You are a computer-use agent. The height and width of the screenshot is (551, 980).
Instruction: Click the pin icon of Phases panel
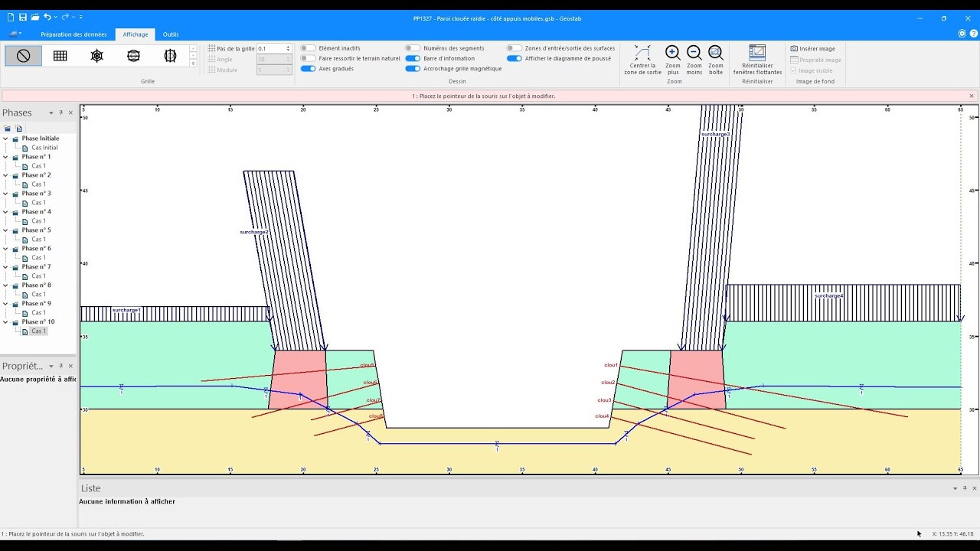tap(61, 112)
